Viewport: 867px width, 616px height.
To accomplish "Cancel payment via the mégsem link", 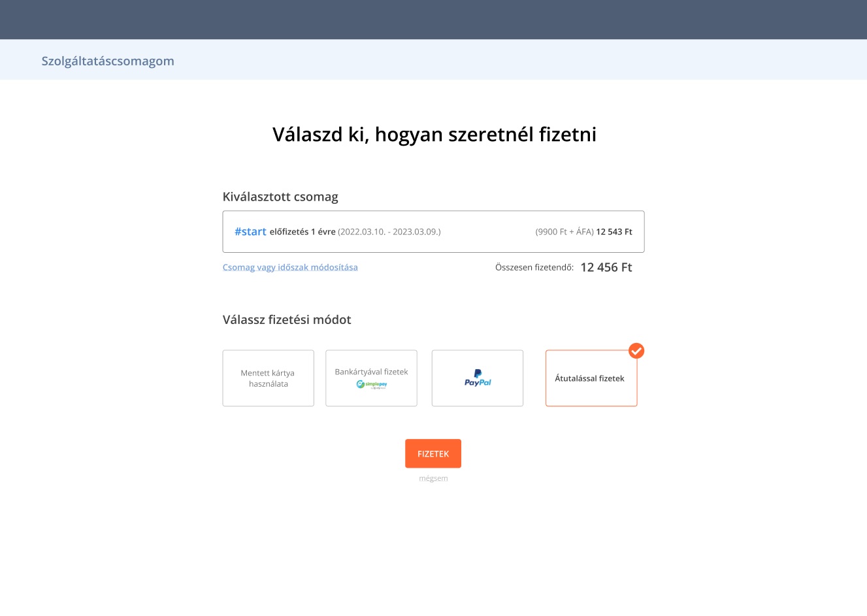I will (433, 478).
